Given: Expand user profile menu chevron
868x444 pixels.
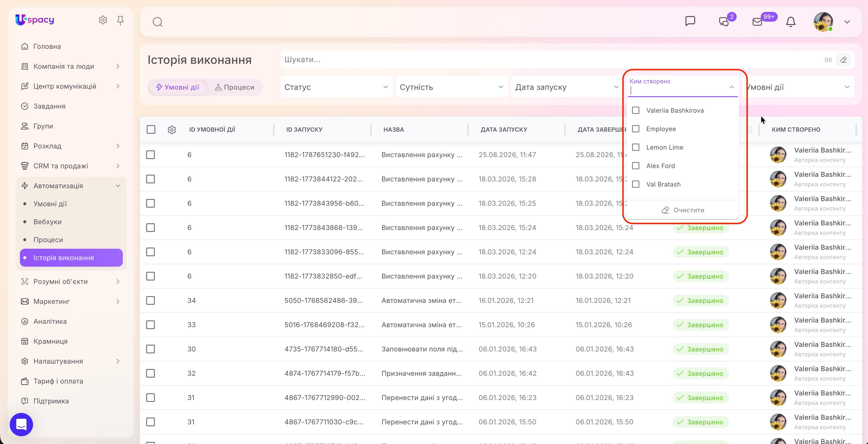Looking at the screenshot, I should point(847,22).
